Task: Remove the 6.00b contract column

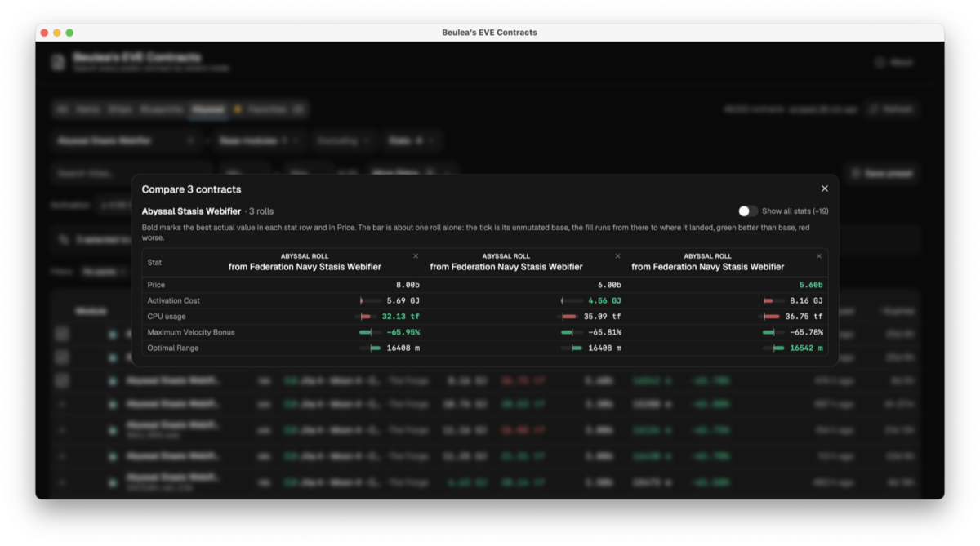Action: tap(617, 256)
